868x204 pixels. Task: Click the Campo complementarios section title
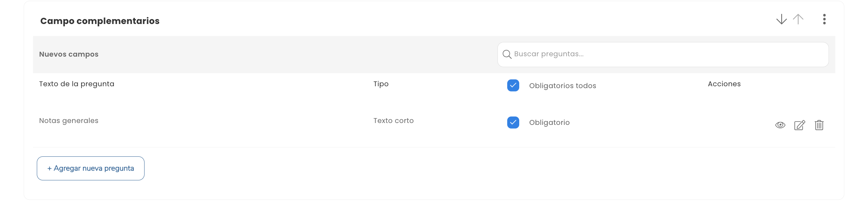click(x=100, y=21)
